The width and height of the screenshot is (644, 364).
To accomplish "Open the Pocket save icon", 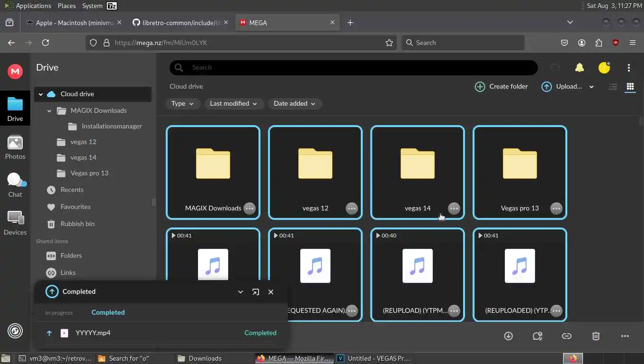I will tap(564, 43).
